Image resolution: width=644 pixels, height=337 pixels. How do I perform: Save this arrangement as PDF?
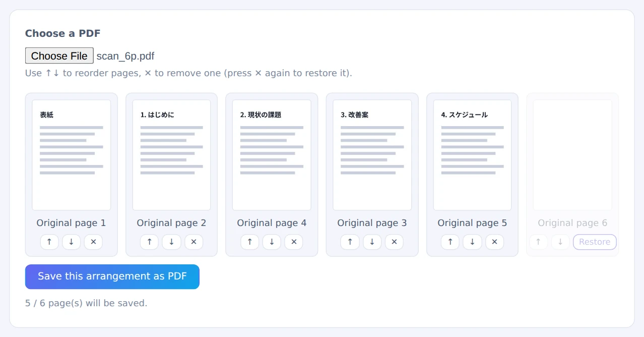[x=112, y=276]
